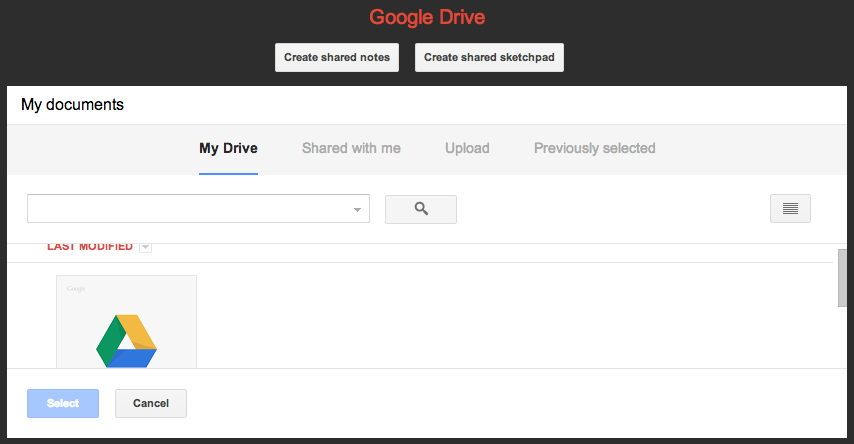This screenshot has height=444, width=854.
Task: Show the Previously selected tab
Action: click(595, 148)
